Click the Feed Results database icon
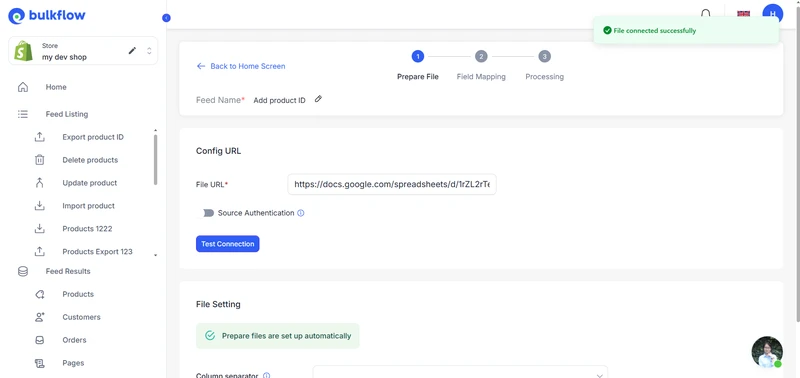The image size is (800, 378). [23, 271]
